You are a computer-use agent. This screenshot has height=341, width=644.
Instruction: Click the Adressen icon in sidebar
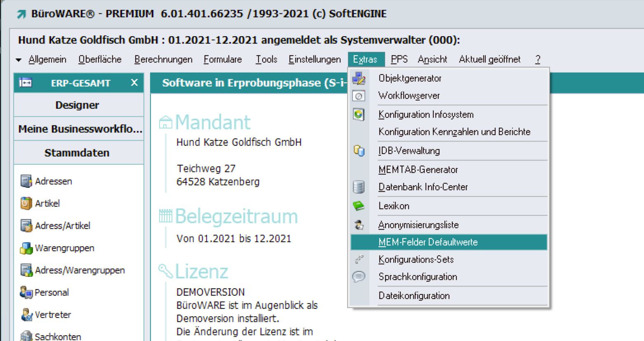click(x=26, y=181)
